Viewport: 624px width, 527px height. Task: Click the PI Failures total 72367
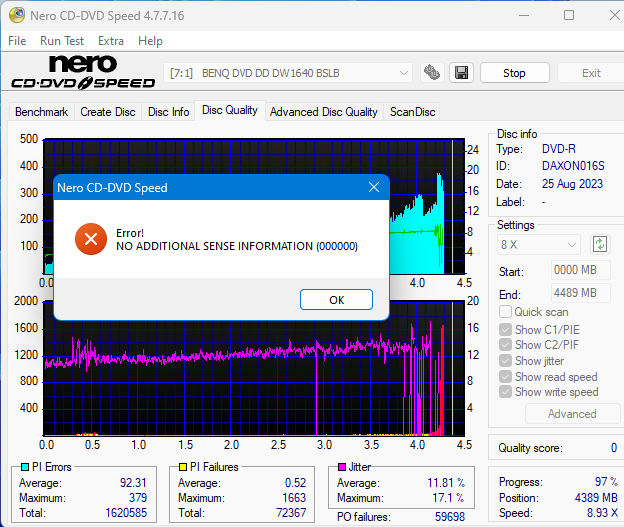(291, 513)
